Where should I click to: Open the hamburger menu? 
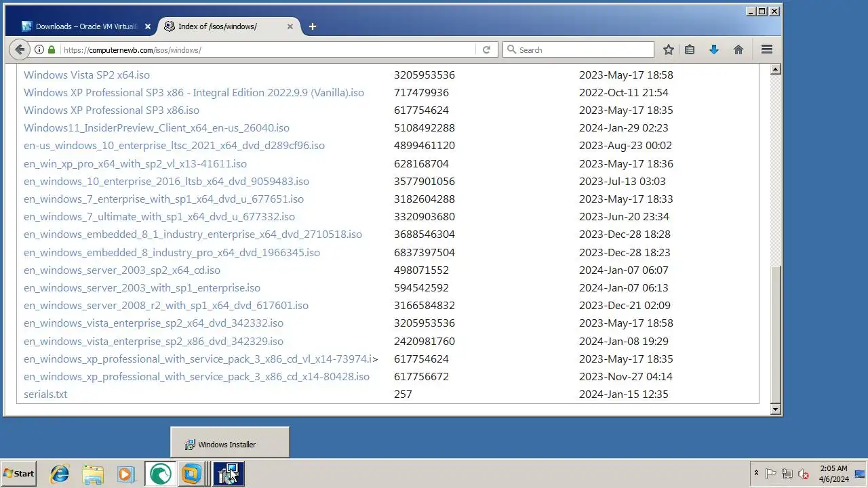click(767, 49)
